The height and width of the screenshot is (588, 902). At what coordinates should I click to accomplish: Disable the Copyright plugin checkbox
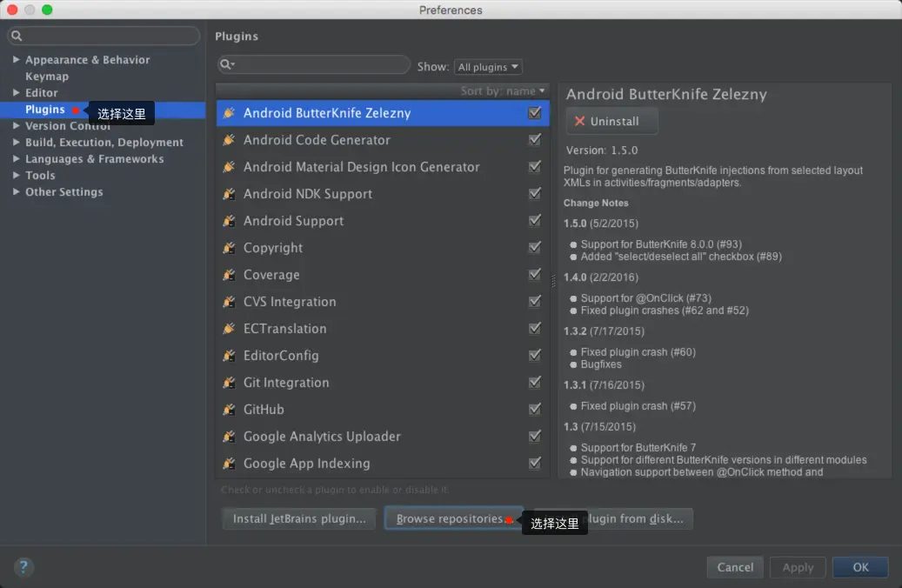pos(534,247)
